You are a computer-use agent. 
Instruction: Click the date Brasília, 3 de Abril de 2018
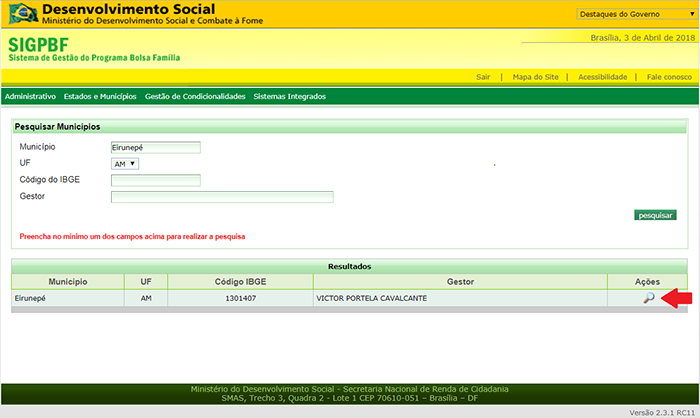[x=643, y=38]
